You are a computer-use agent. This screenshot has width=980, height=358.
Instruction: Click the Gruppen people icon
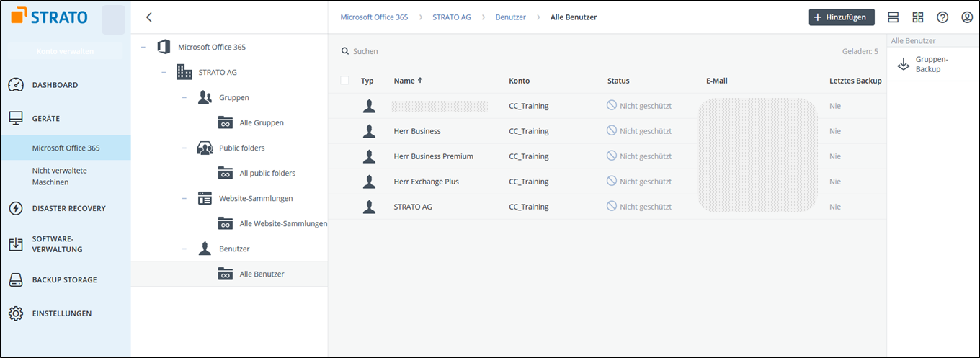[205, 97]
